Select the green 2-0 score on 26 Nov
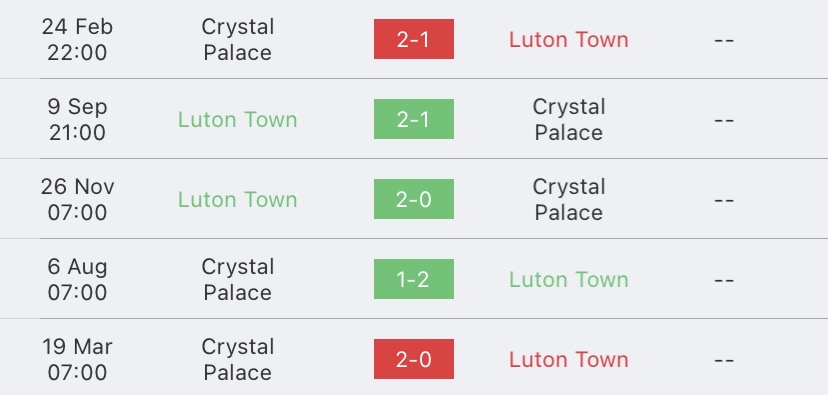828x395 pixels. 413,199
